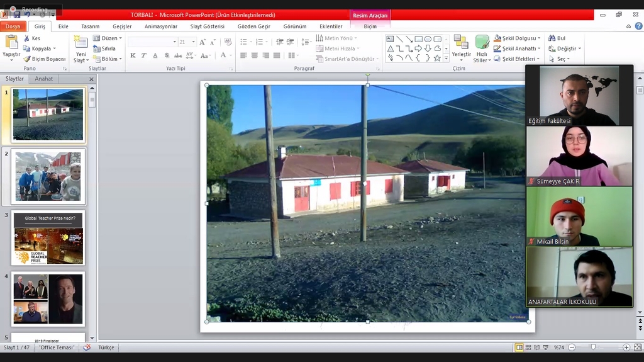Image resolution: width=644 pixels, height=362 pixels.
Task: Click the zoom in plus button
Action: pyautogui.click(x=626, y=348)
